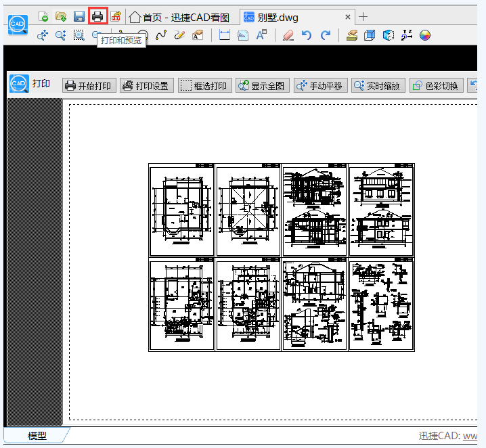Screen dimensions: 486x448
Task: Click the color wheel icon
Action: coord(425,36)
